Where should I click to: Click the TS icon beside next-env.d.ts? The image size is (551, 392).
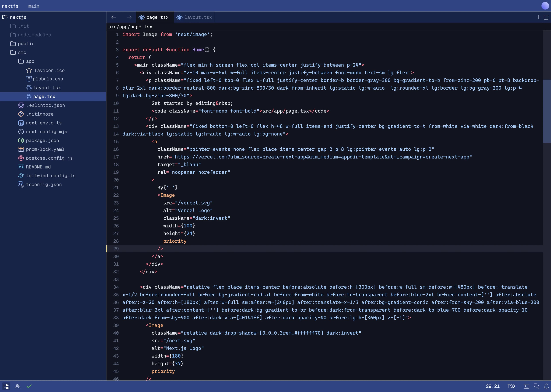21,123
